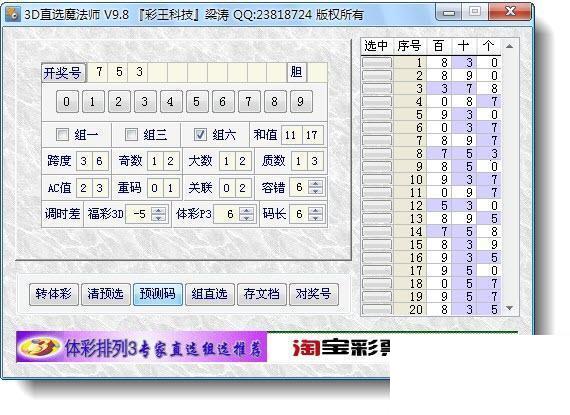Click the 组直选 button
The width and height of the screenshot is (570, 415).
pos(210,294)
